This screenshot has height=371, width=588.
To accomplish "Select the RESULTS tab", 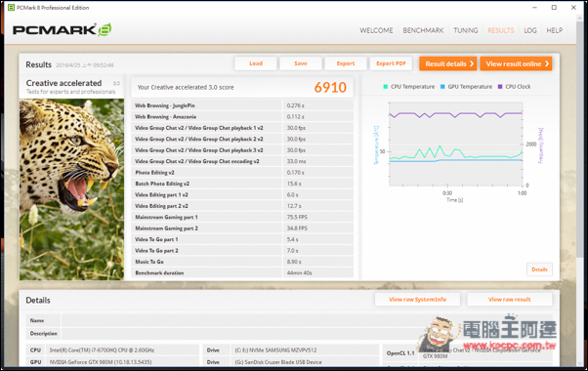I will pyautogui.click(x=501, y=30).
